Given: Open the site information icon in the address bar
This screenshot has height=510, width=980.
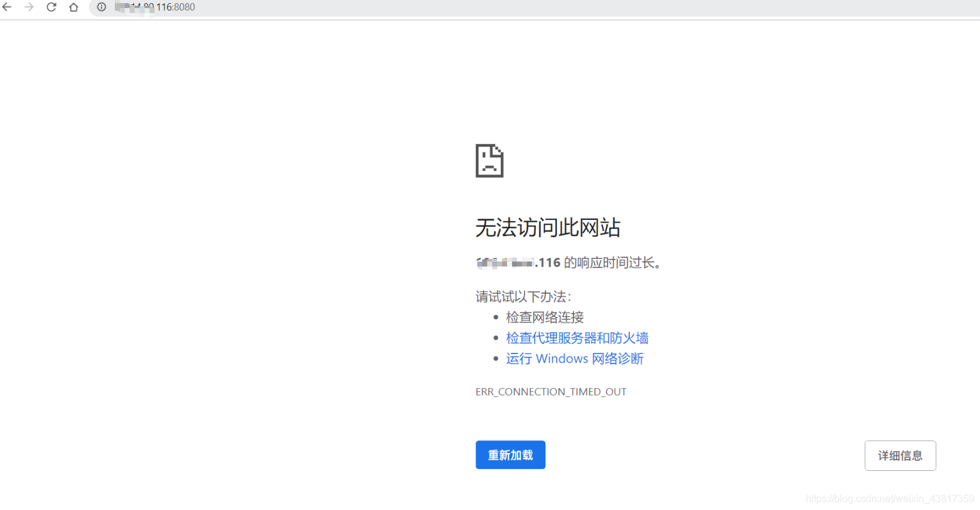Looking at the screenshot, I should [x=102, y=7].
